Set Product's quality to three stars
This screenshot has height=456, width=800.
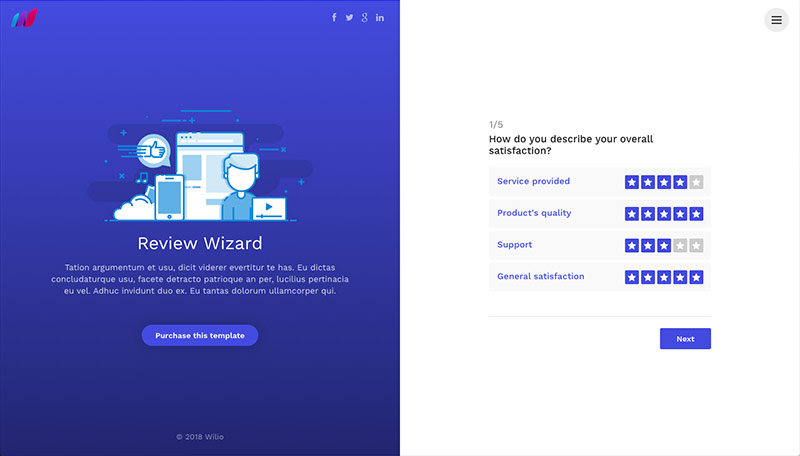[x=664, y=214]
